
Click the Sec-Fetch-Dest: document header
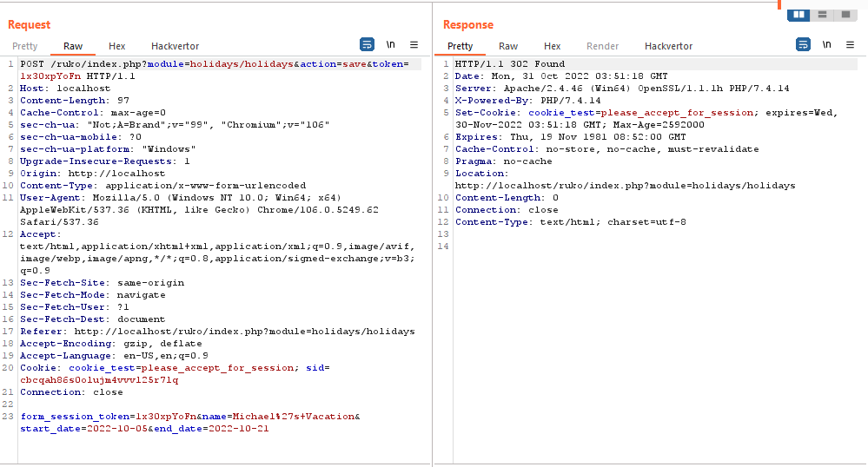pyautogui.click(x=92, y=319)
